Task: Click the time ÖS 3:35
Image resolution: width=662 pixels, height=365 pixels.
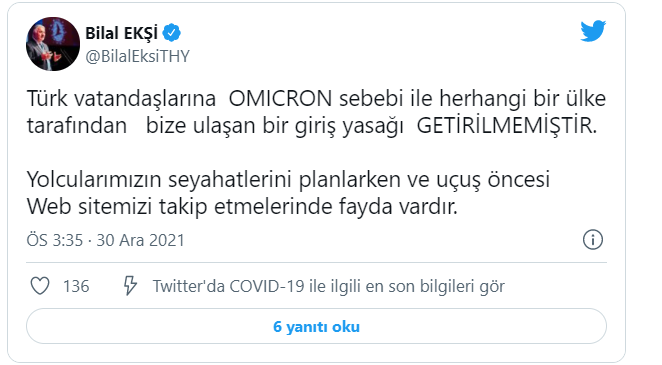Action: click(55, 240)
